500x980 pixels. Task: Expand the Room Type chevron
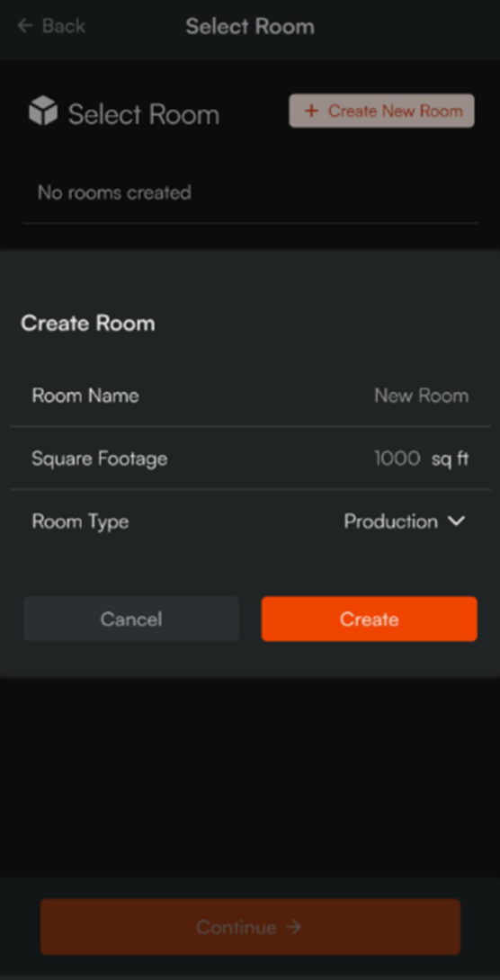coord(457,521)
